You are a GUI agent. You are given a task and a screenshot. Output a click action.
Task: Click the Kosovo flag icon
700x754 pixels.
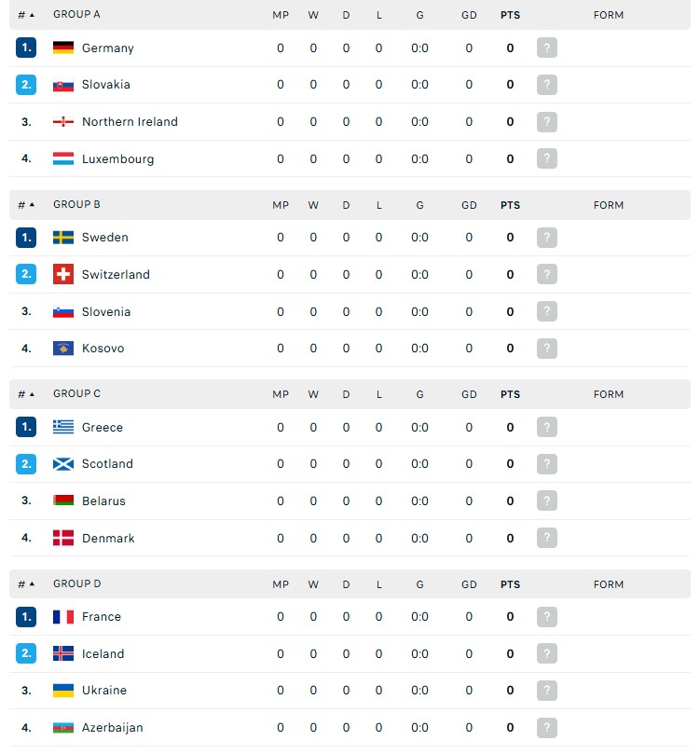63,349
